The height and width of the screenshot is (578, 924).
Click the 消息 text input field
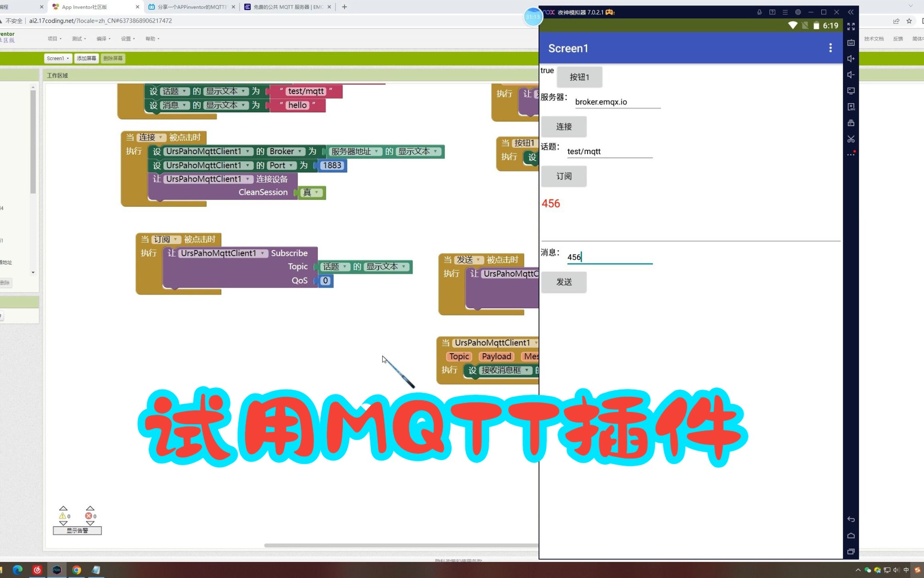(609, 257)
